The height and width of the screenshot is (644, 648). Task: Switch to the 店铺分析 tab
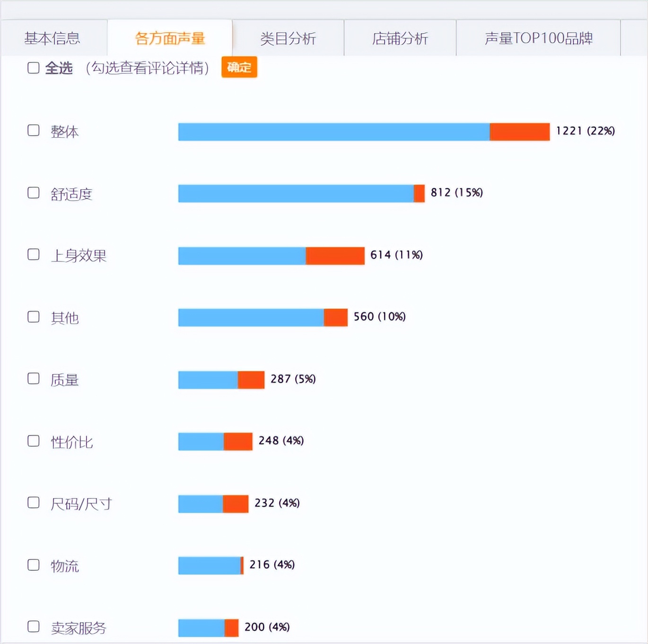pyautogui.click(x=400, y=39)
